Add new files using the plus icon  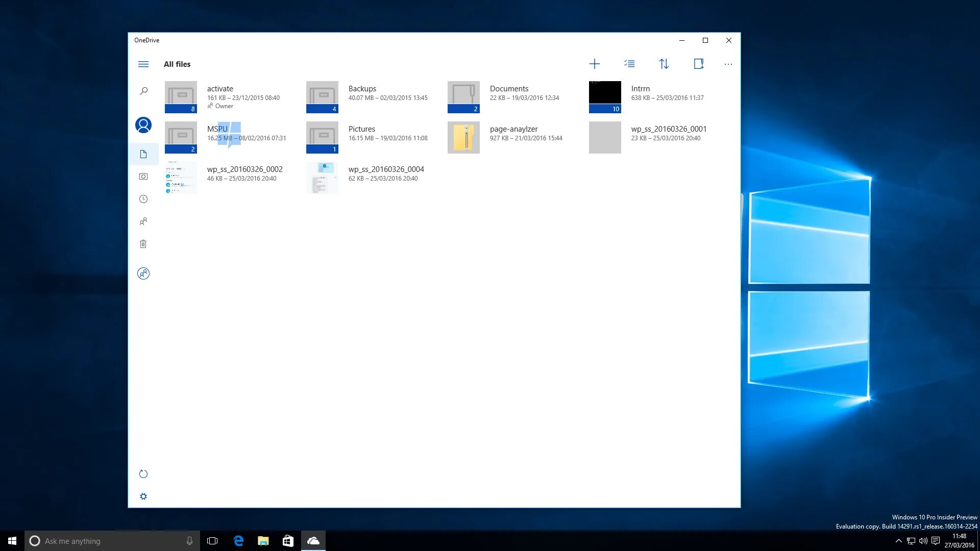(595, 64)
